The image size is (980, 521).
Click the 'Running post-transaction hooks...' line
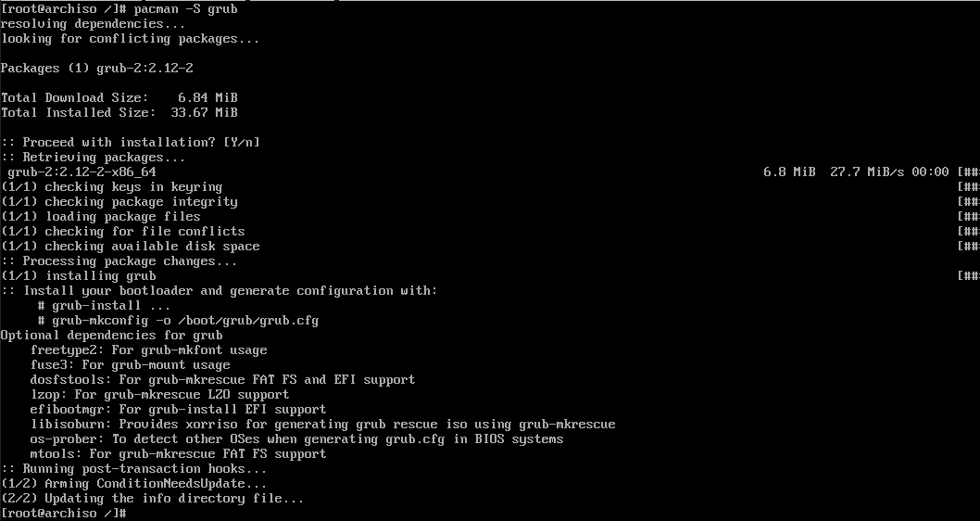[122, 469]
